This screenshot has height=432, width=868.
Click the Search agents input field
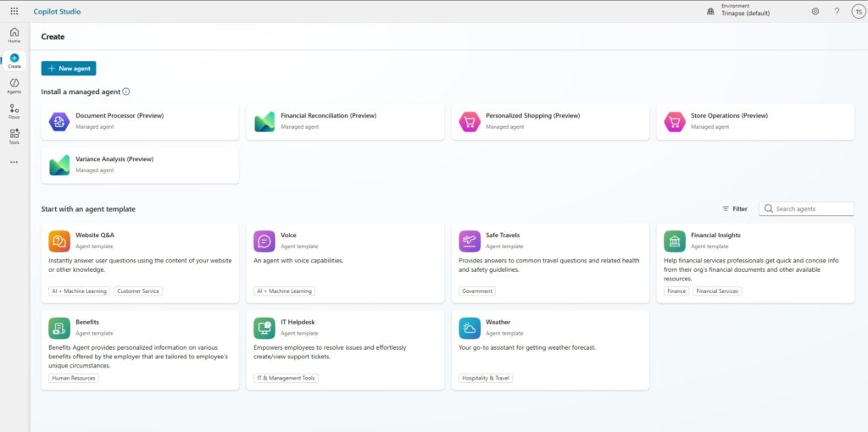(x=812, y=208)
